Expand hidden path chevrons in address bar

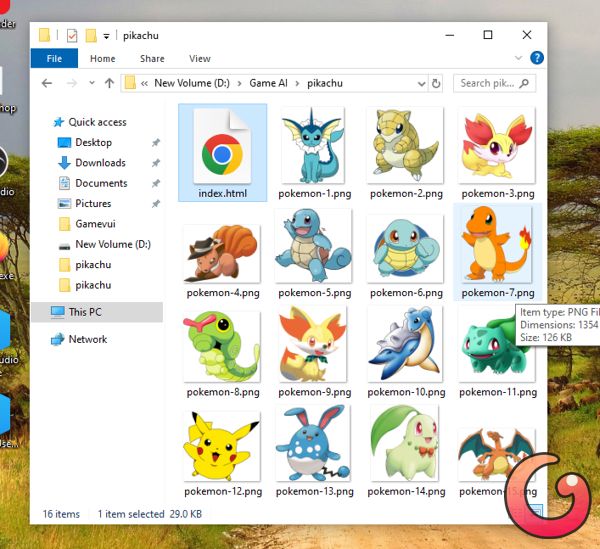pyautogui.click(x=144, y=83)
